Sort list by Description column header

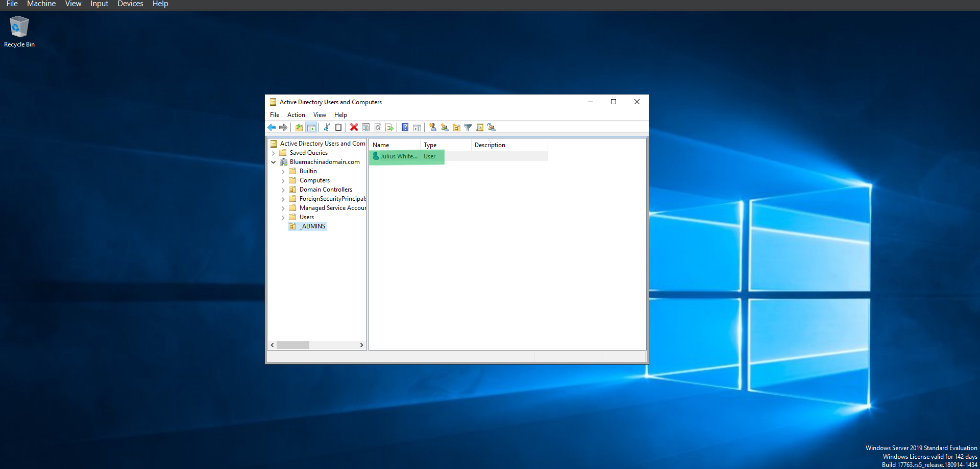point(509,145)
